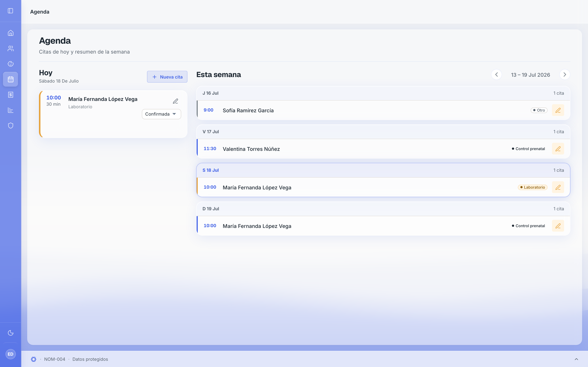
Task: Open the reports chart sidebar icon
Action: pos(10,110)
